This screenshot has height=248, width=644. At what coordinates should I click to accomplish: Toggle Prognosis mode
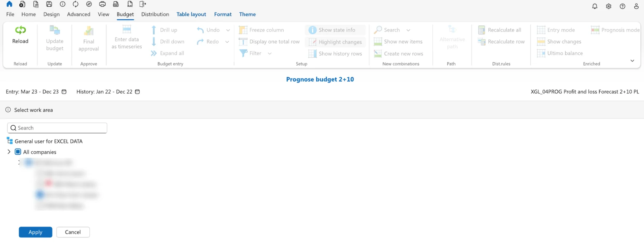tap(615, 30)
